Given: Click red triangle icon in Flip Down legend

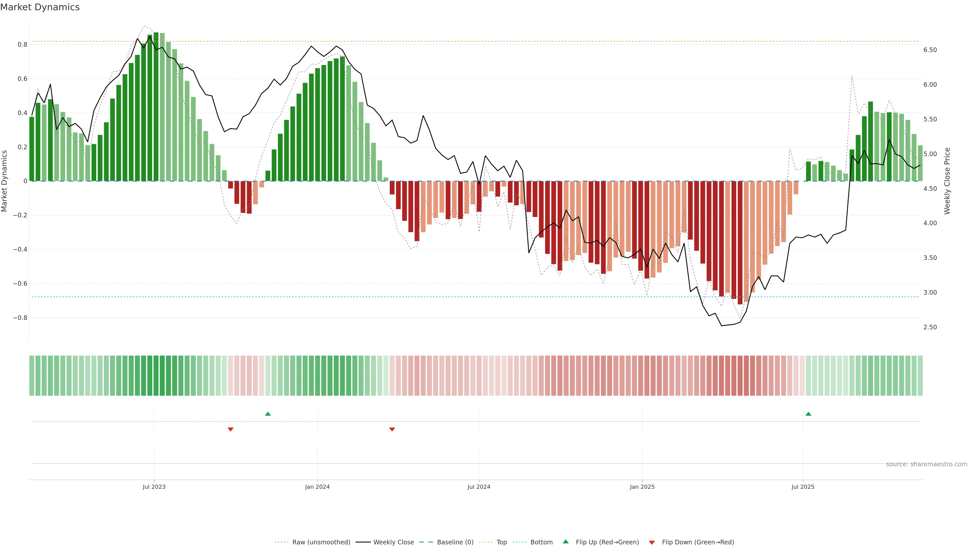Looking at the screenshot, I should point(652,542).
